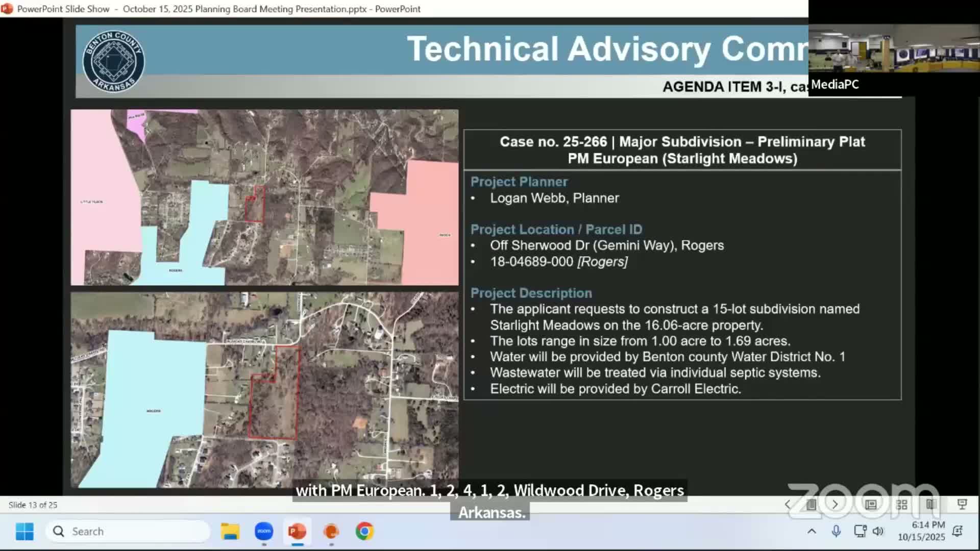Screen dimensions: 980x551
Task: Click the Slide 13 of 25 indicator
Action: [x=33, y=505]
